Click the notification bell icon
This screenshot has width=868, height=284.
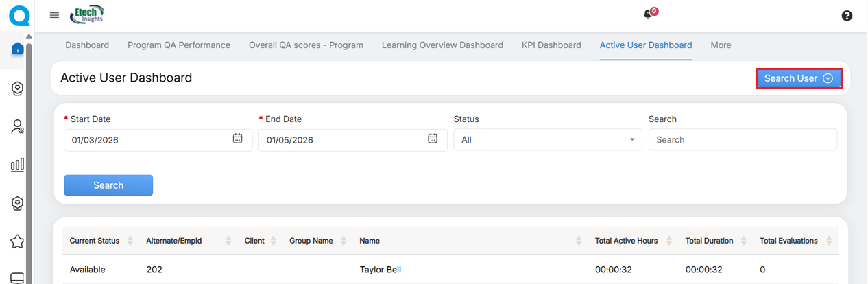[x=647, y=14]
